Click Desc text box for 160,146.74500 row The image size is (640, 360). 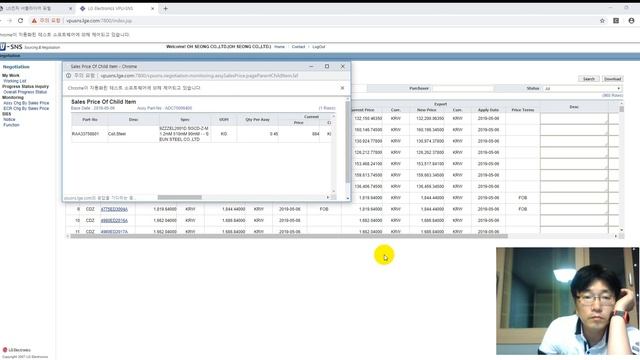pos(574,130)
